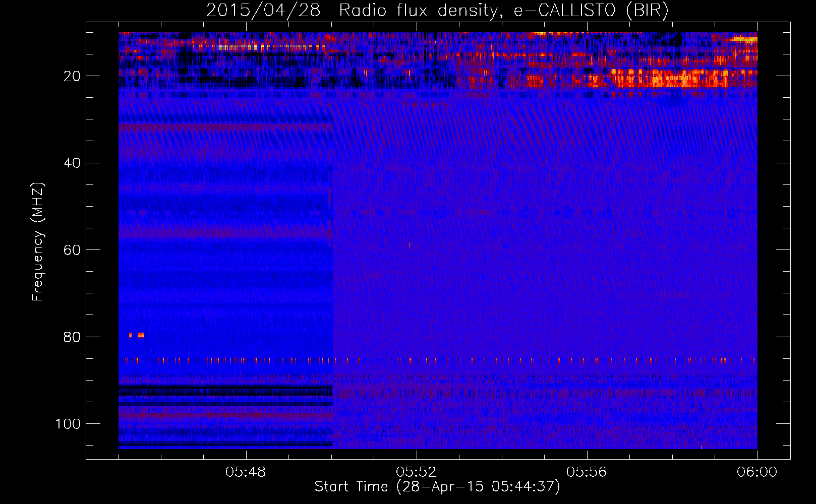Viewport: 816px width, 504px height.
Task: Click the 06:00 time tick label
Action: tap(757, 472)
